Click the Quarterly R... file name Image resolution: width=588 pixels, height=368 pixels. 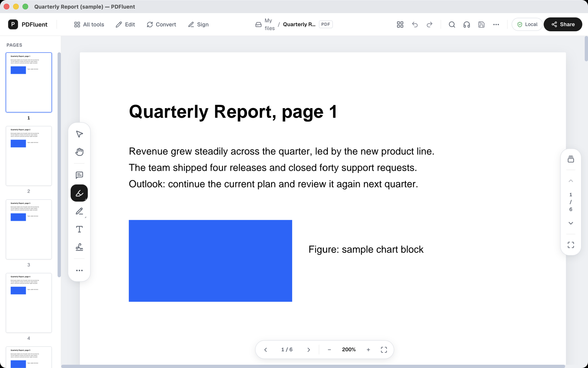299,24
